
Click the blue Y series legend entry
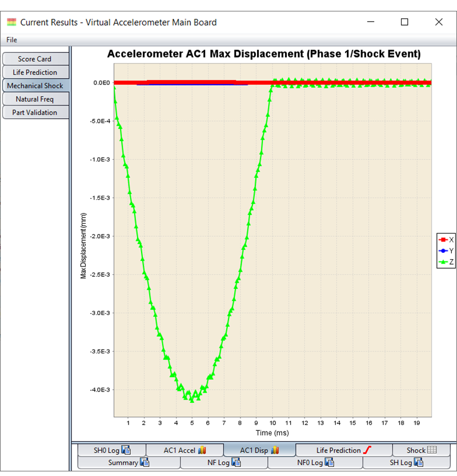coord(446,251)
